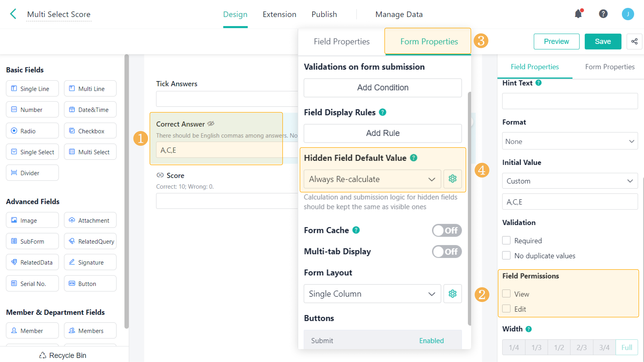The width and height of the screenshot is (644, 362).
Task: Check the Edit permission box
Action: (506, 309)
